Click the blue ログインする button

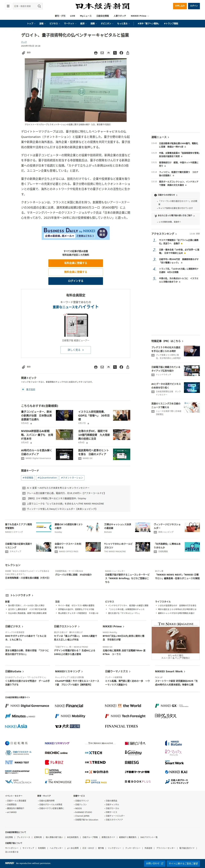76,281
